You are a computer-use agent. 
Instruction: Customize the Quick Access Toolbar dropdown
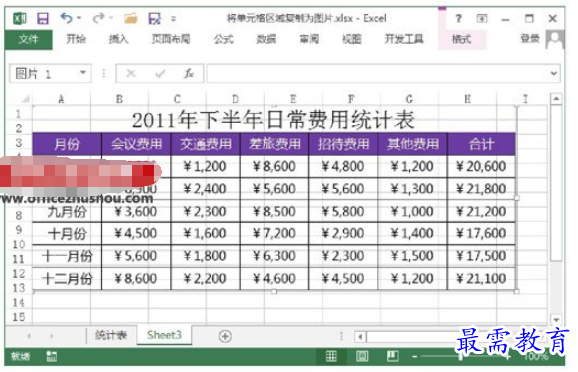(x=173, y=18)
